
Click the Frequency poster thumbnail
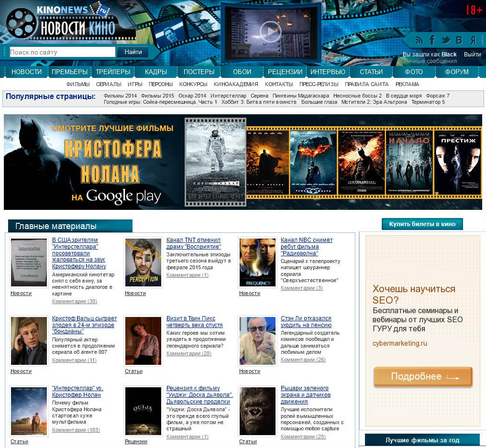[257, 262]
